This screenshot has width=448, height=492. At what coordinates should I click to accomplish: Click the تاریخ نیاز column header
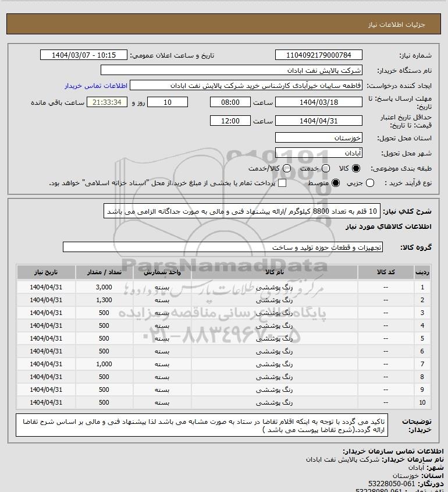pos(46,272)
